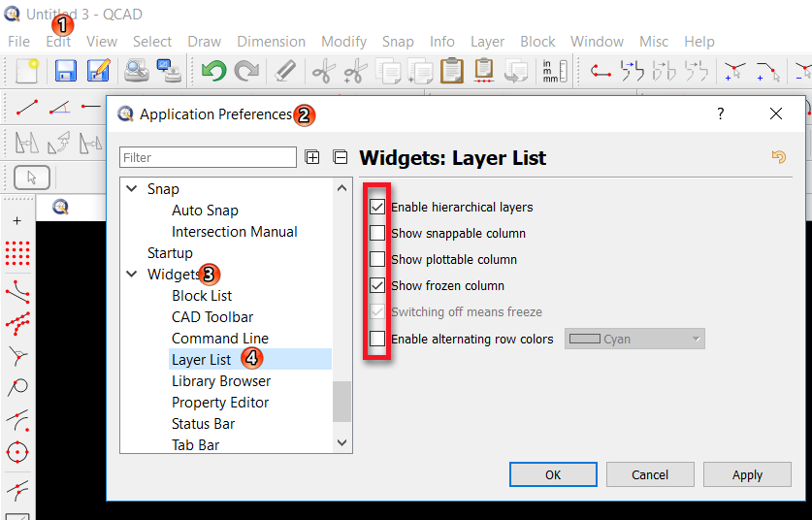Click the OK button
This screenshot has height=520, width=812.
553,474
